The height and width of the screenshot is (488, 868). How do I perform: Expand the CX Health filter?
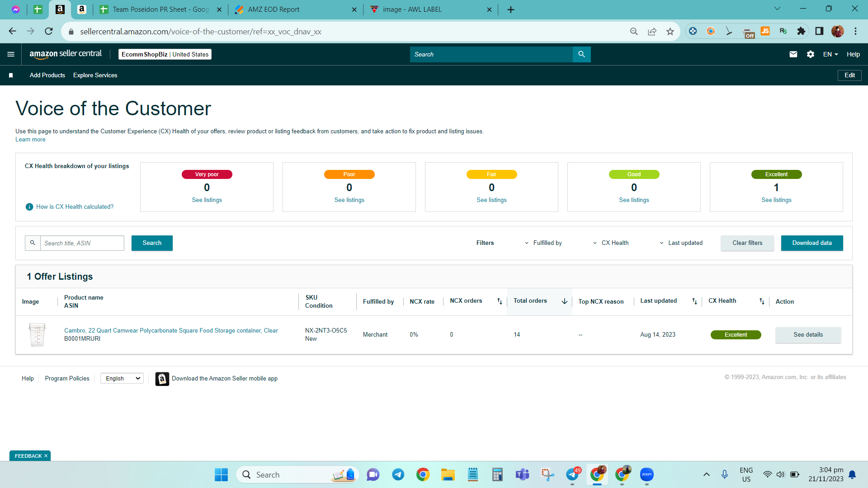coord(611,243)
